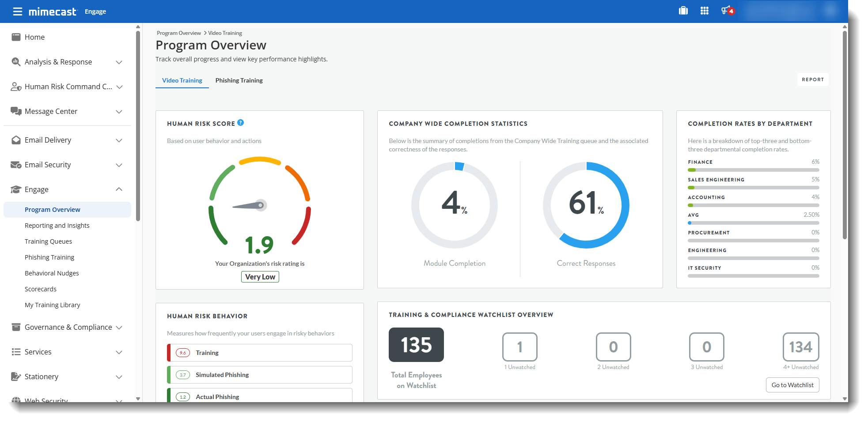Expand the Services section
The height and width of the screenshot is (422, 868).
119,352
